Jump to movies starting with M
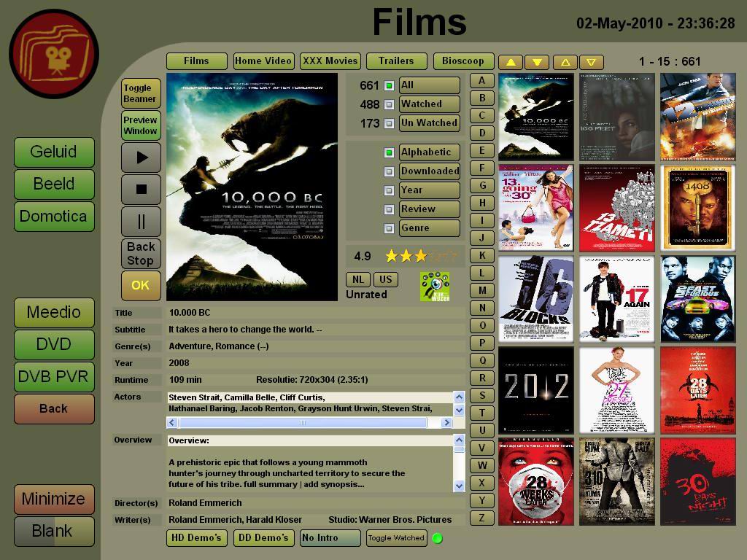The height and width of the screenshot is (560, 747). coord(482,290)
